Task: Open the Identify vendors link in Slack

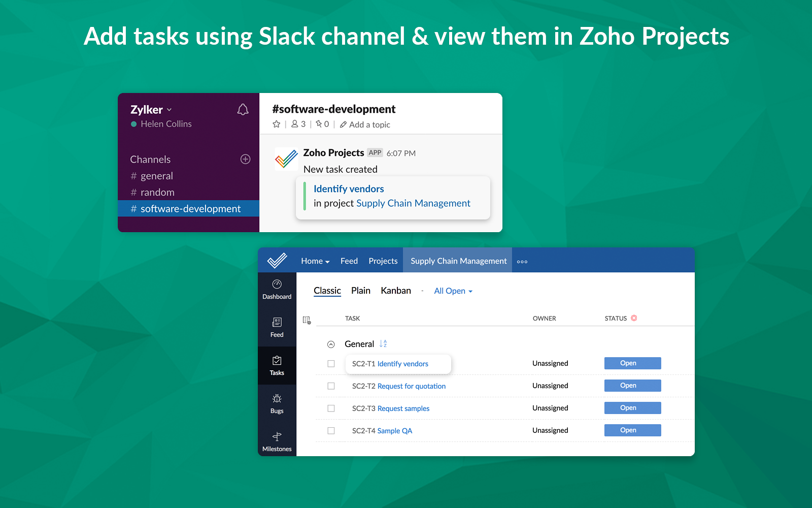Action: click(349, 188)
